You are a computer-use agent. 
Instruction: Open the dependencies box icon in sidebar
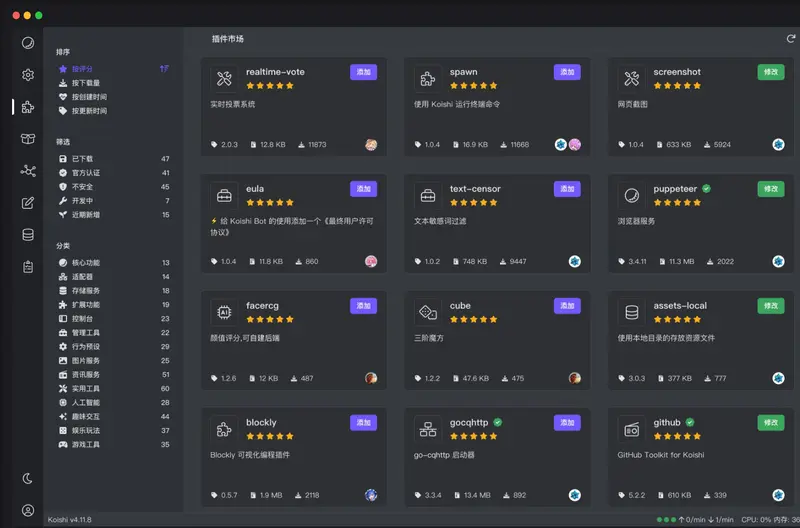[28, 139]
